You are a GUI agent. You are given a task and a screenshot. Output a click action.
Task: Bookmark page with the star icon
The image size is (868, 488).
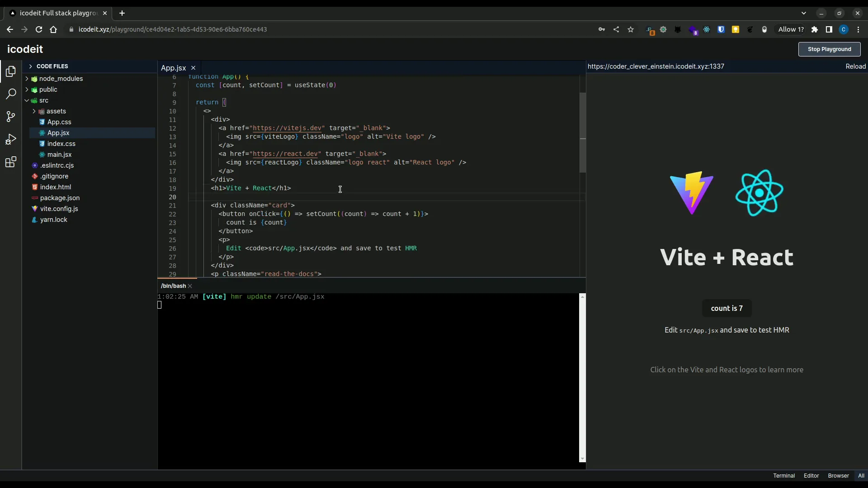[631, 29]
